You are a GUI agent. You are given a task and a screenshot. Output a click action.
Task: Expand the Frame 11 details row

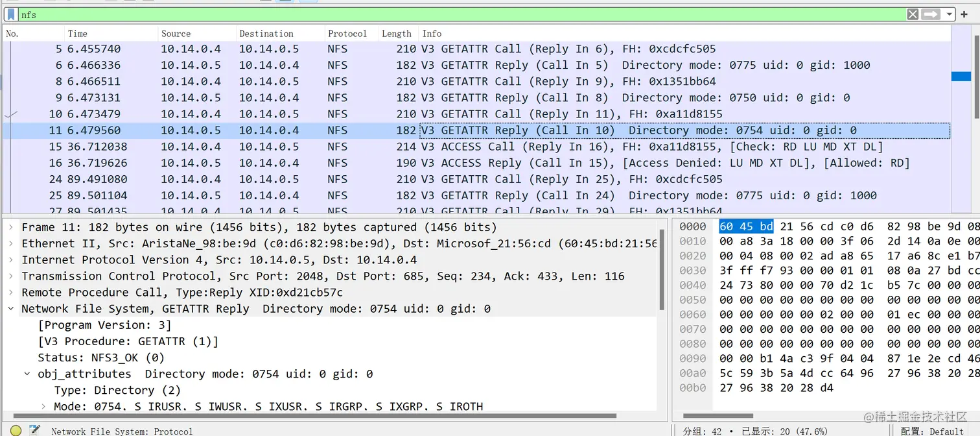tap(11, 227)
